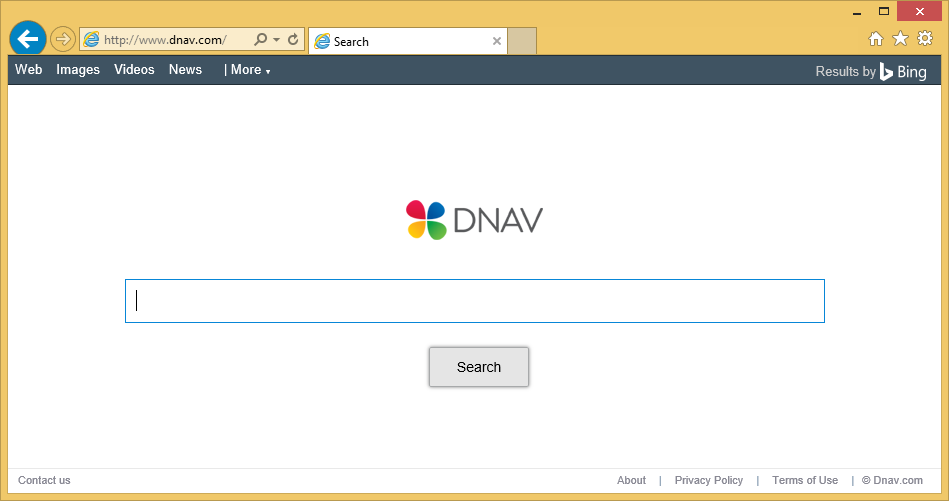Click the browser Forward arrow button
This screenshot has height=501, width=949.
point(62,40)
